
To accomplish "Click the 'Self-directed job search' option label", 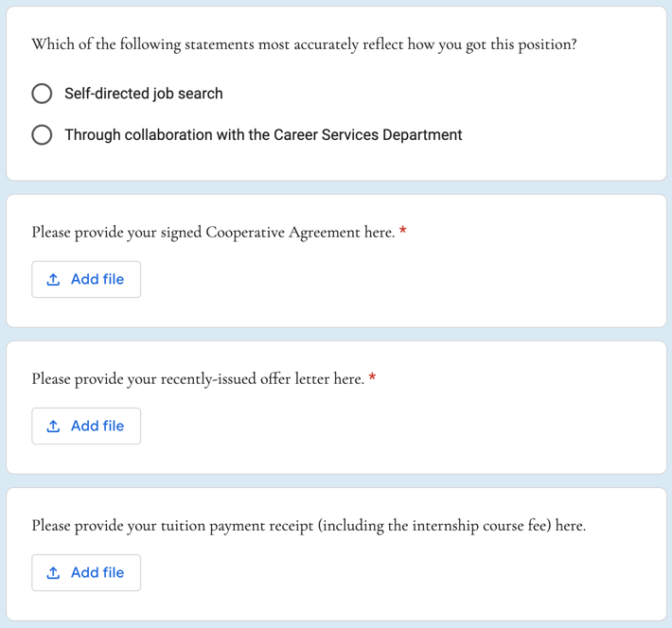I will coord(144,94).
